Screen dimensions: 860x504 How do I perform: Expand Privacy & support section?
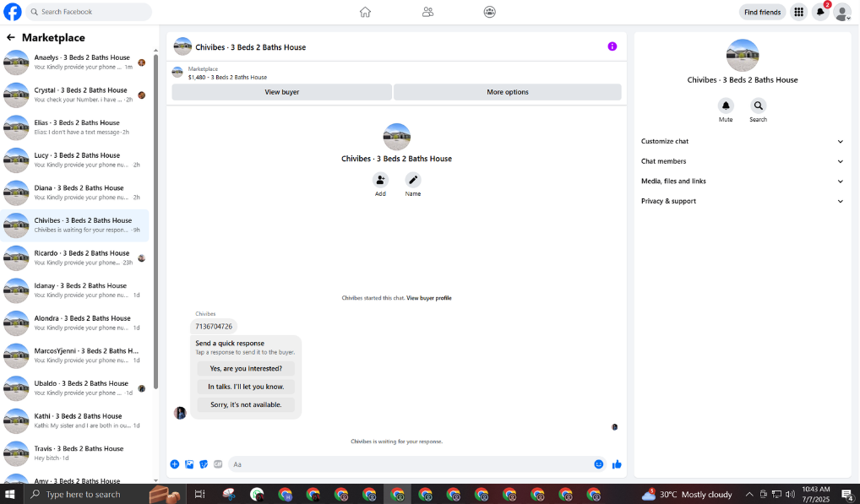click(x=742, y=201)
